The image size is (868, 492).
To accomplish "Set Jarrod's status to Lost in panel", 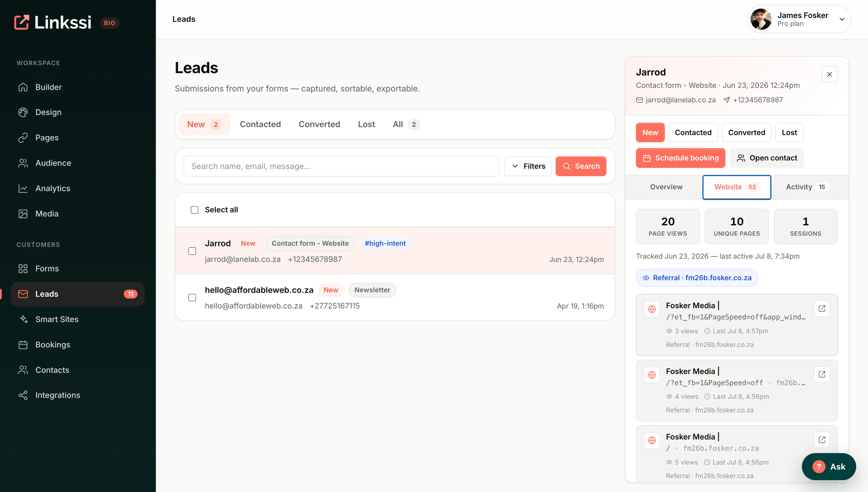I will pyautogui.click(x=789, y=132).
